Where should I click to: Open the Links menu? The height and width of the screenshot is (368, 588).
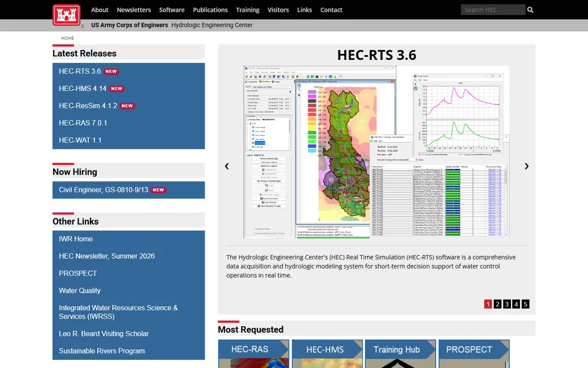pos(305,10)
